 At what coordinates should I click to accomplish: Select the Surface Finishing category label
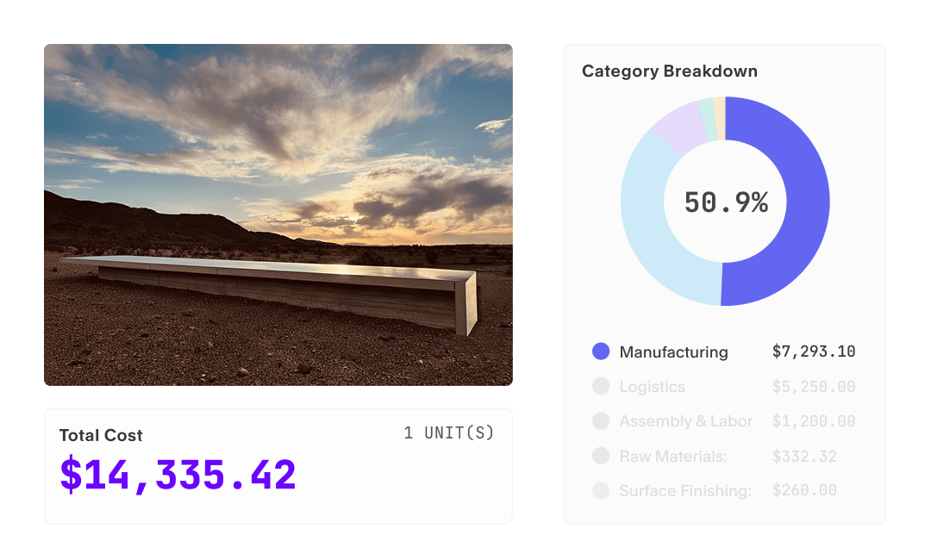(x=685, y=490)
